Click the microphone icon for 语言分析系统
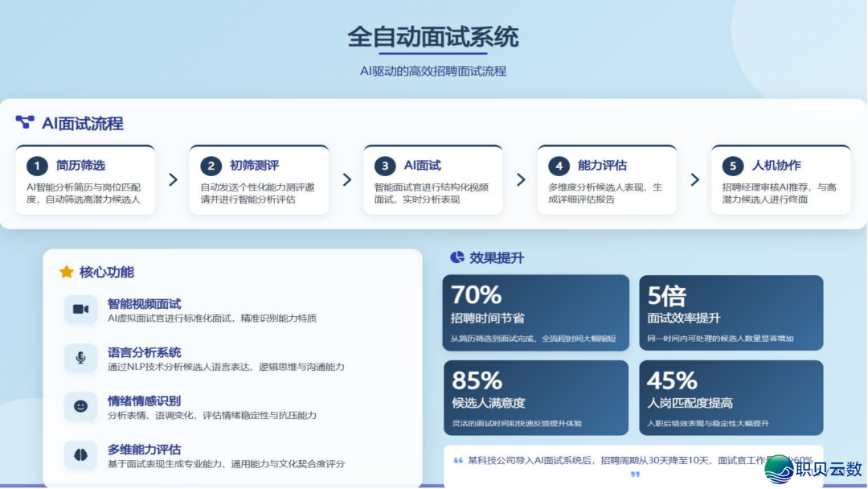This screenshot has height=489, width=868. pyautogui.click(x=81, y=358)
